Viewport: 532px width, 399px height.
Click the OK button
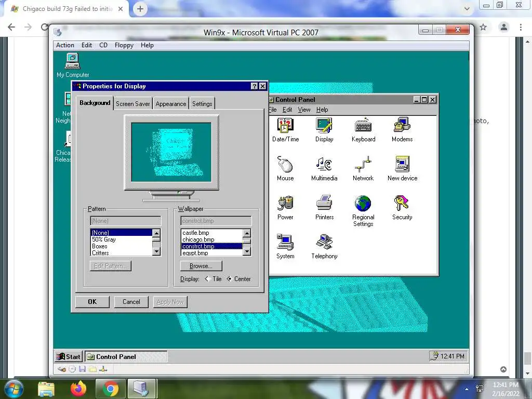[x=92, y=302]
